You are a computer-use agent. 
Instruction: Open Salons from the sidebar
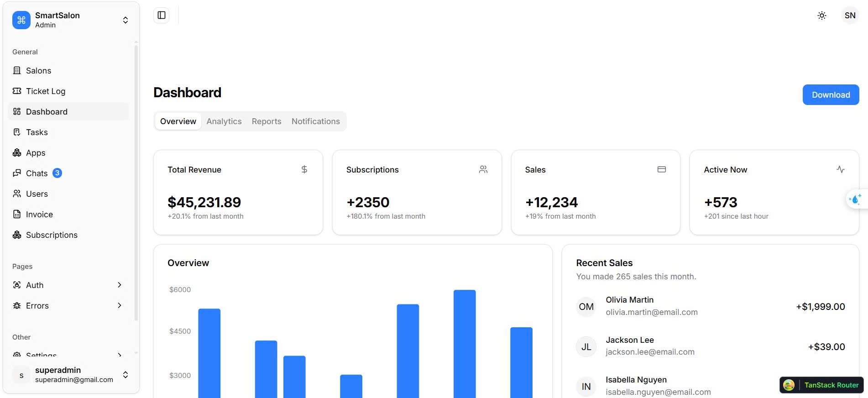(68, 70)
